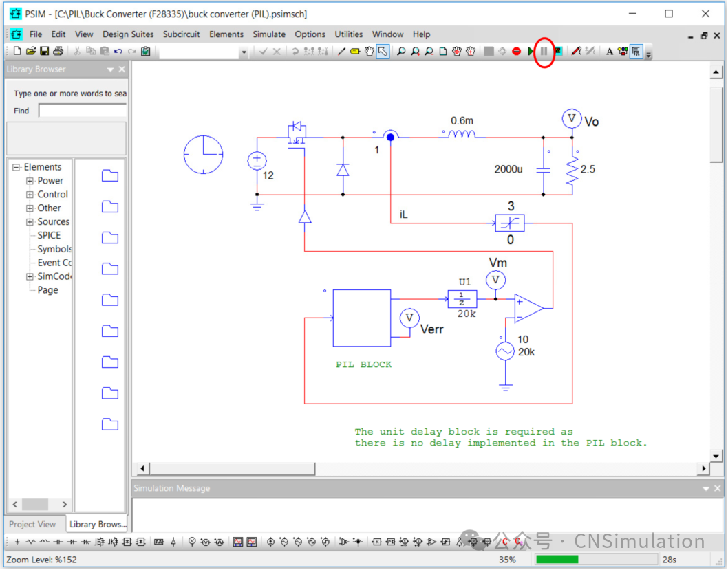Expand the Sources node in the tree
This screenshot has width=728, height=570.
tap(28, 221)
